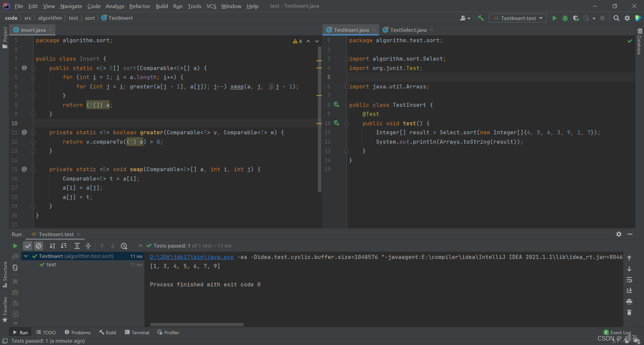Clear console with trash icon
644x345 pixels.
(629, 313)
